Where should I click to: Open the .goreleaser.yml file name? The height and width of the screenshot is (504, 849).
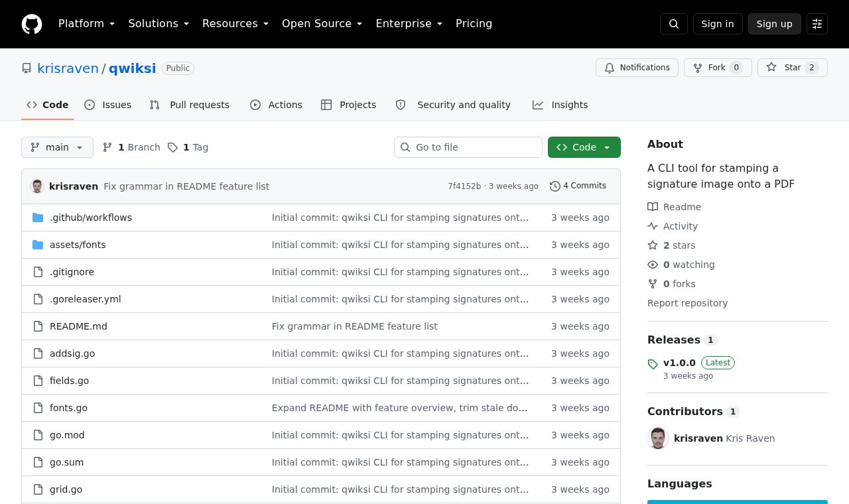[x=86, y=299]
